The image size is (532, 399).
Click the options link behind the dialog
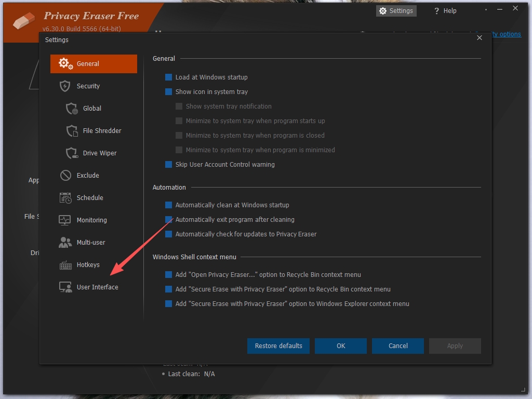point(506,34)
